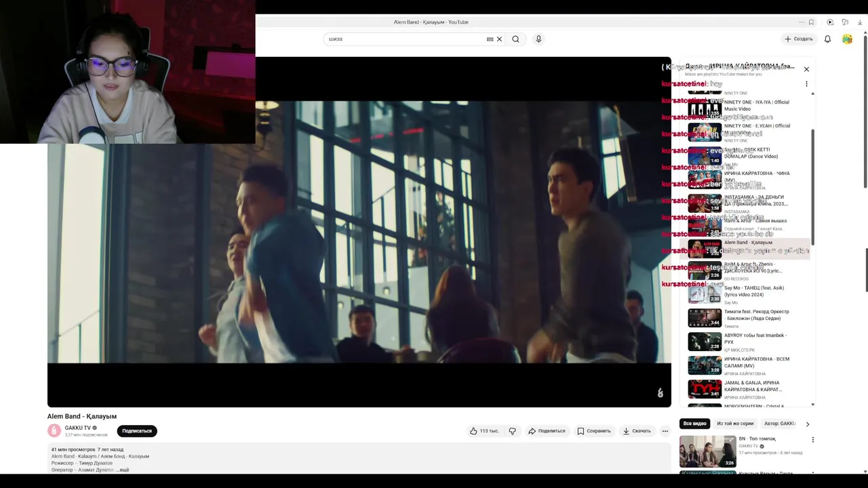Select the Все видео chip
Screen dimensions: 868x488
[x=694, y=424]
